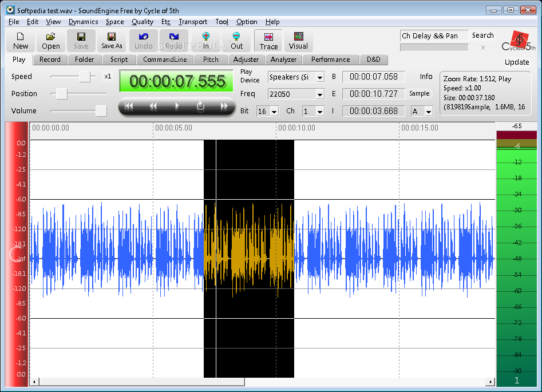This screenshot has height=392, width=542.
Task: Click the Cycle of 5th logo
Action: click(x=519, y=41)
